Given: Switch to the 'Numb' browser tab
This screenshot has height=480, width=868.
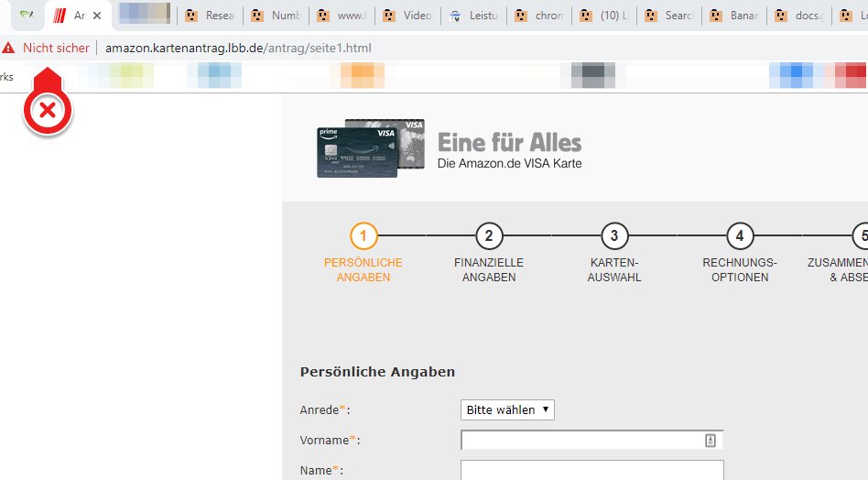Looking at the screenshot, I should tap(276, 16).
